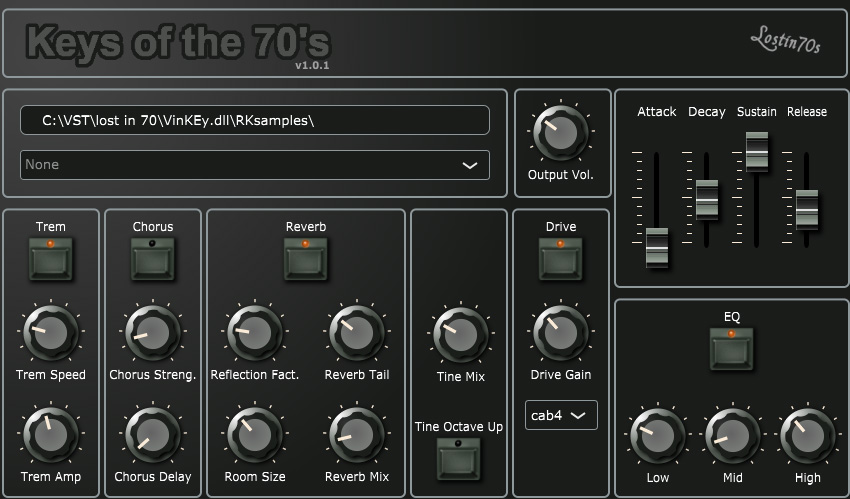Click the Sustain slider handle
Viewport: 850px width, 499px height.
point(757,152)
